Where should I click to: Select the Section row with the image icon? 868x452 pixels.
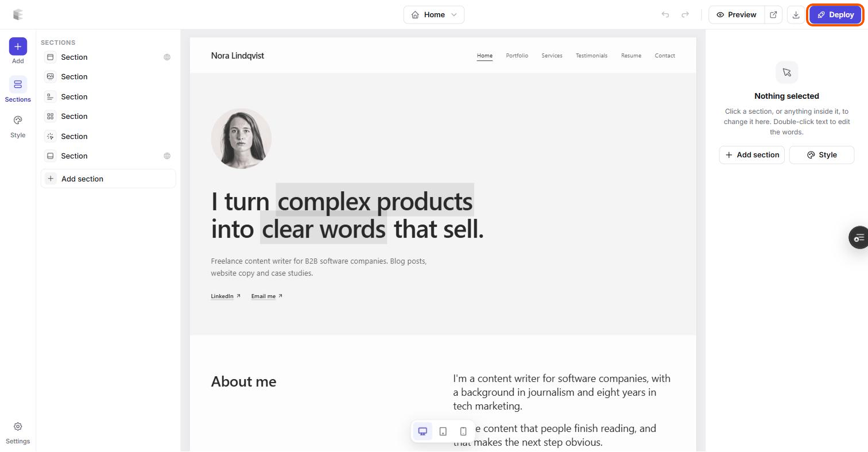pos(108,77)
